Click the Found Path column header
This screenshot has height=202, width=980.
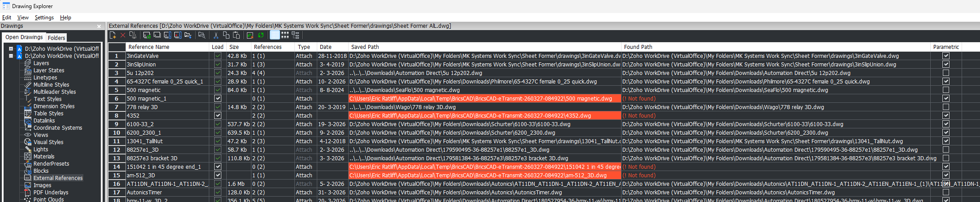[638, 47]
